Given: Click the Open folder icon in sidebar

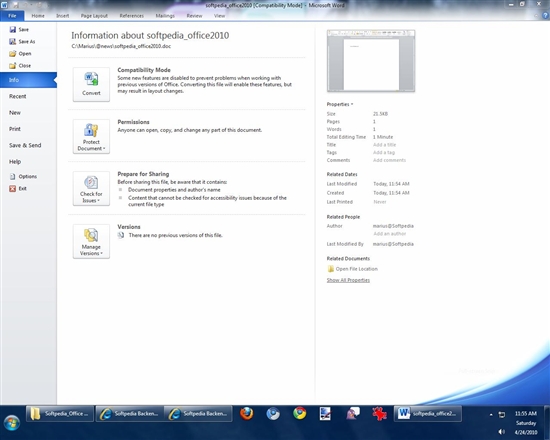Looking at the screenshot, I should tap(13, 53).
